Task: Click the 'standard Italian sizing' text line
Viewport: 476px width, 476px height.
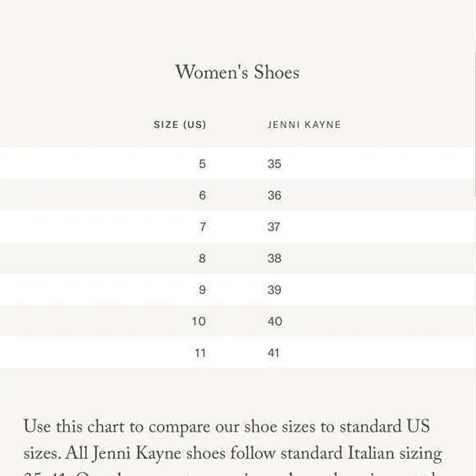Action: coord(233,454)
